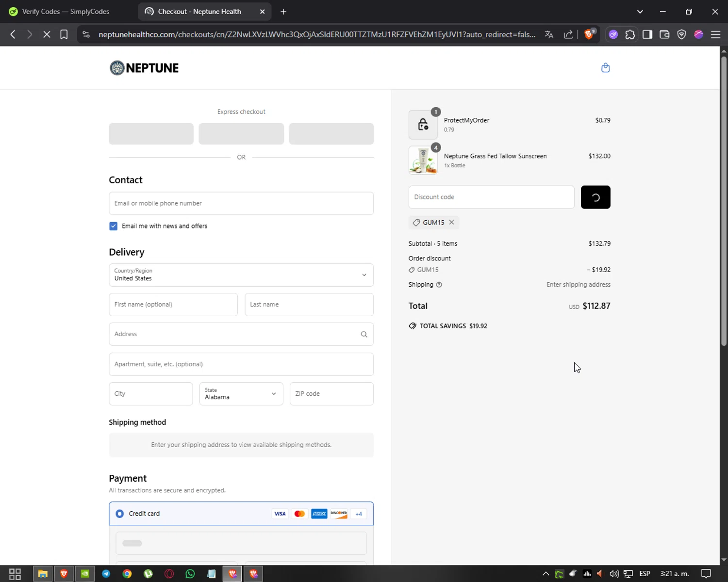Image resolution: width=728 pixels, height=582 pixels.
Task: Remove the GUM15 discount code tag
Action: click(451, 222)
